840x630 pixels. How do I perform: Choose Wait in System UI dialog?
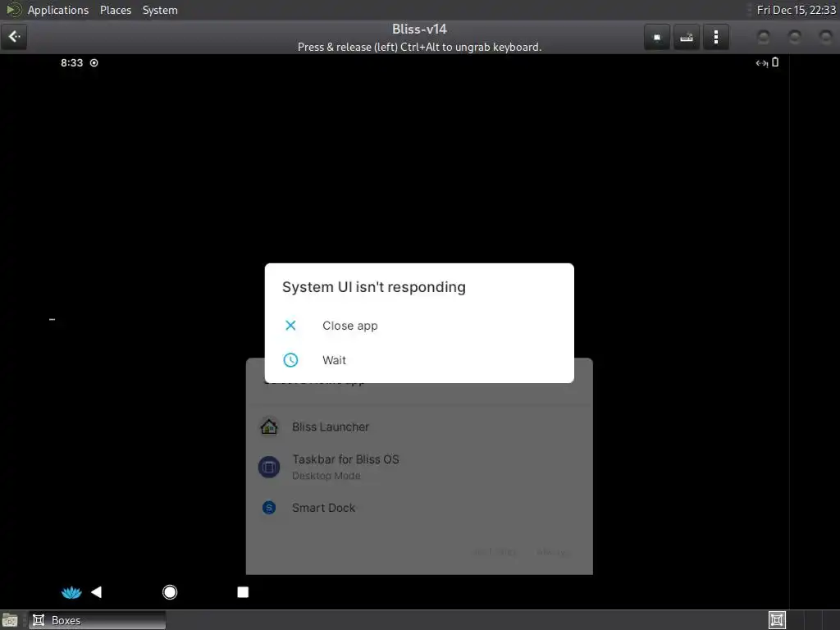point(419,360)
